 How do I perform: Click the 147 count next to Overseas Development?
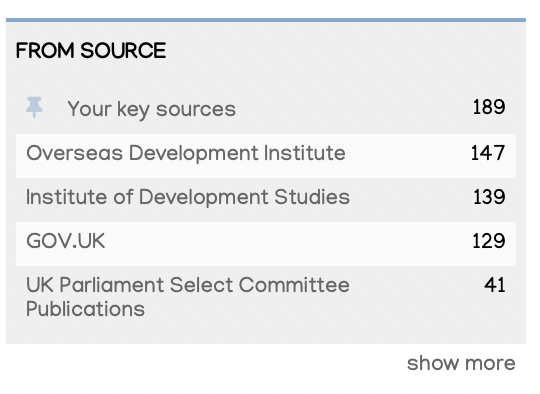click(x=488, y=153)
